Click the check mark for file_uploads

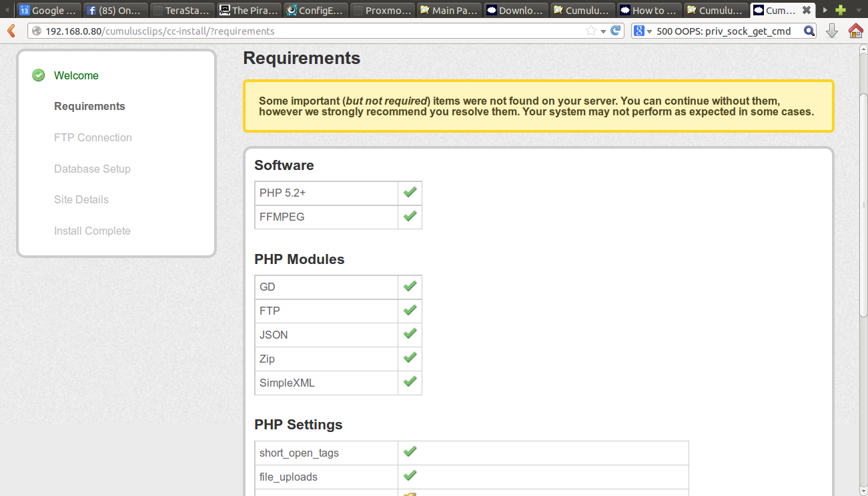[x=410, y=477]
